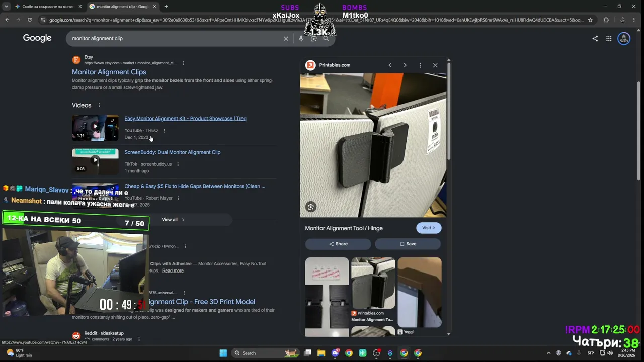644x362 pixels.
Task: Open more options for the Etsy result
Action: (x=183, y=63)
